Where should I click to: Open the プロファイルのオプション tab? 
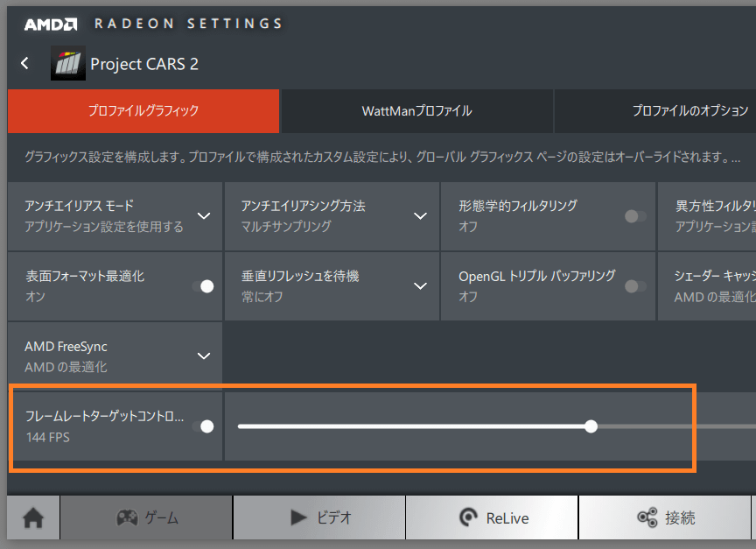(655, 111)
